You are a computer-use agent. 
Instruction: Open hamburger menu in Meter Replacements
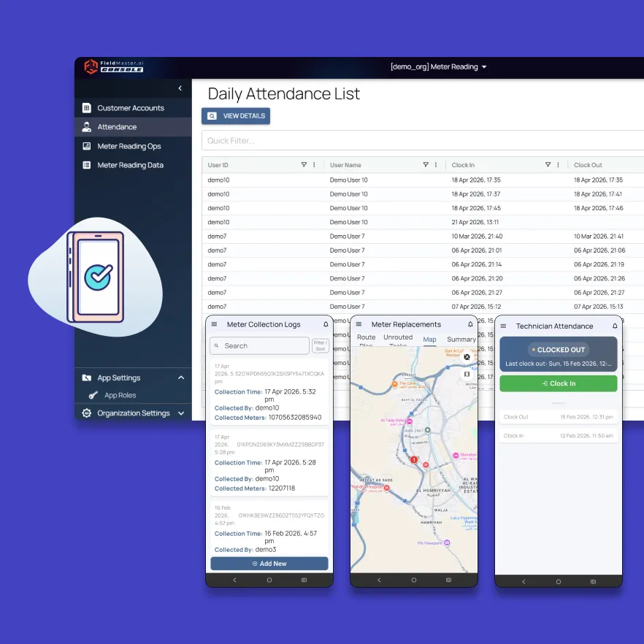pyautogui.click(x=359, y=324)
